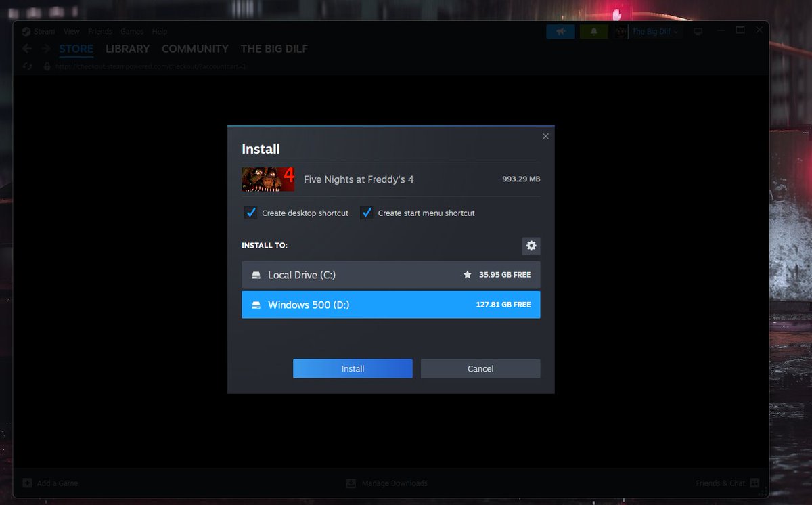Viewport: 812px width, 505px height.
Task: Open the Help menu
Action: click(x=160, y=31)
